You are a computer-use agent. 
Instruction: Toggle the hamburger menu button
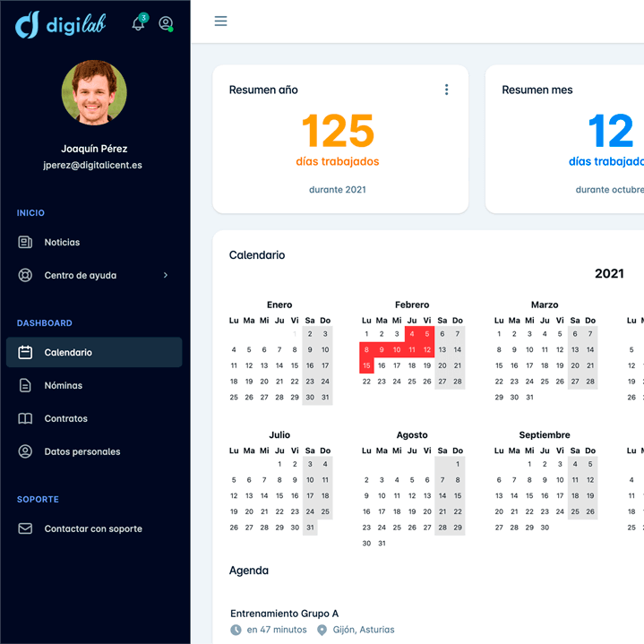point(220,21)
